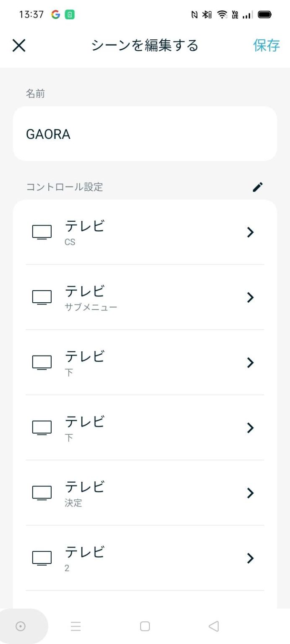Click the TV icon in the サブメニュー row
Image resolution: width=290 pixels, height=644 pixels.
click(42, 297)
